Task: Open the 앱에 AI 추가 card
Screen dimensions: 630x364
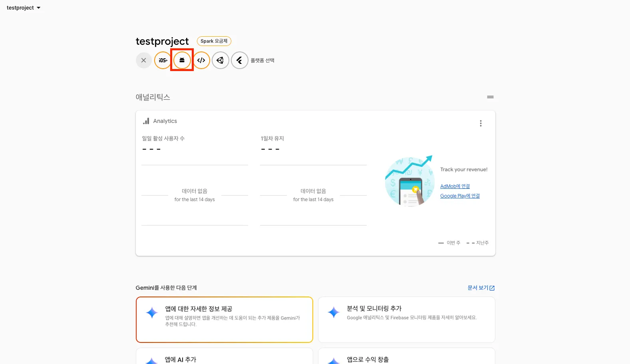Action: pos(225,356)
